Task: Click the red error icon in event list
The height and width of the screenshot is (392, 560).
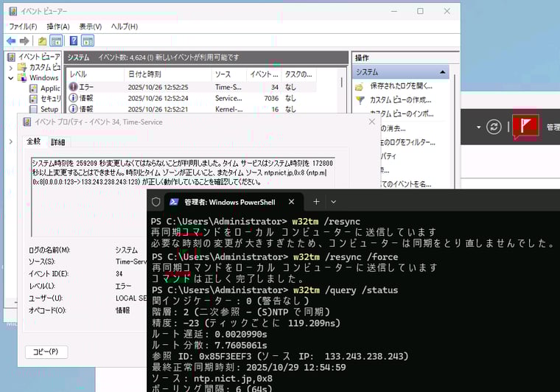Action: tap(73, 87)
